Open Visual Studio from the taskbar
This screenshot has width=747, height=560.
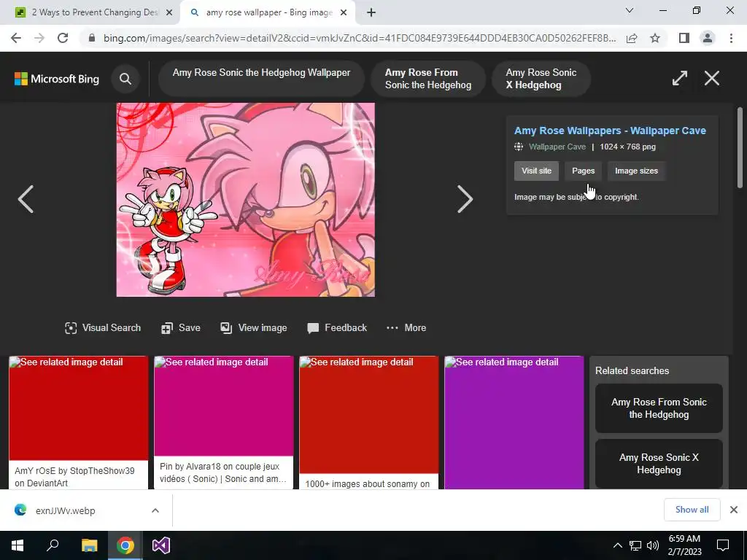pos(161,545)
